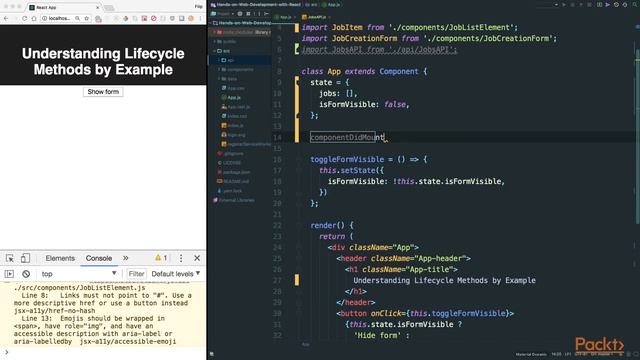Click 'isFormVisible: false,' in state
This screenshot has width=640, height=360.
[364, 105]
